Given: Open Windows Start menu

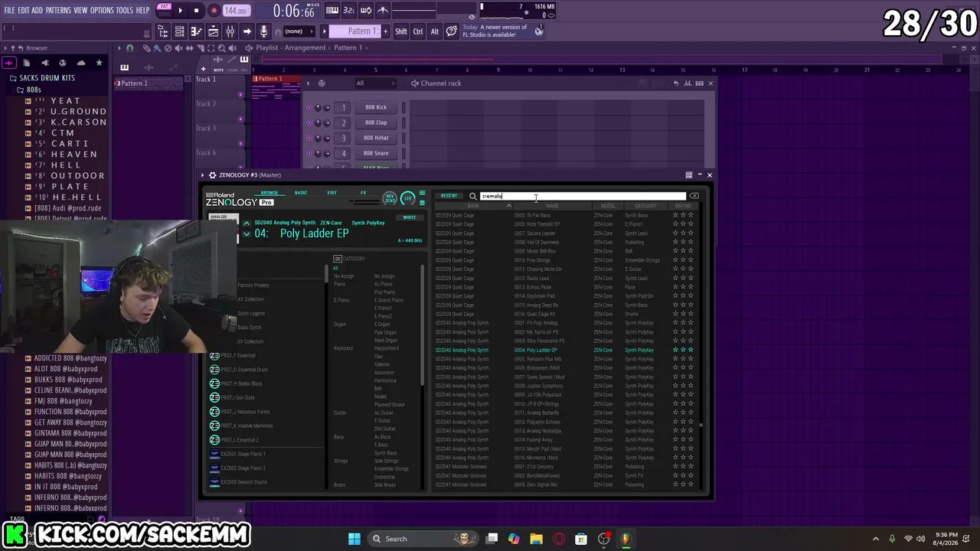Looking at the screenshot, I should click(x=354, y=539).
